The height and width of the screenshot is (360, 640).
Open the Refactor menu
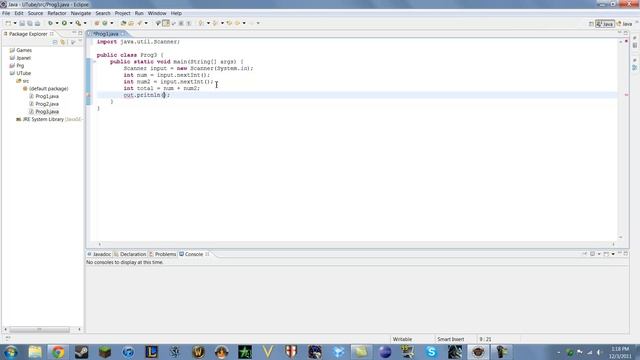57,13
